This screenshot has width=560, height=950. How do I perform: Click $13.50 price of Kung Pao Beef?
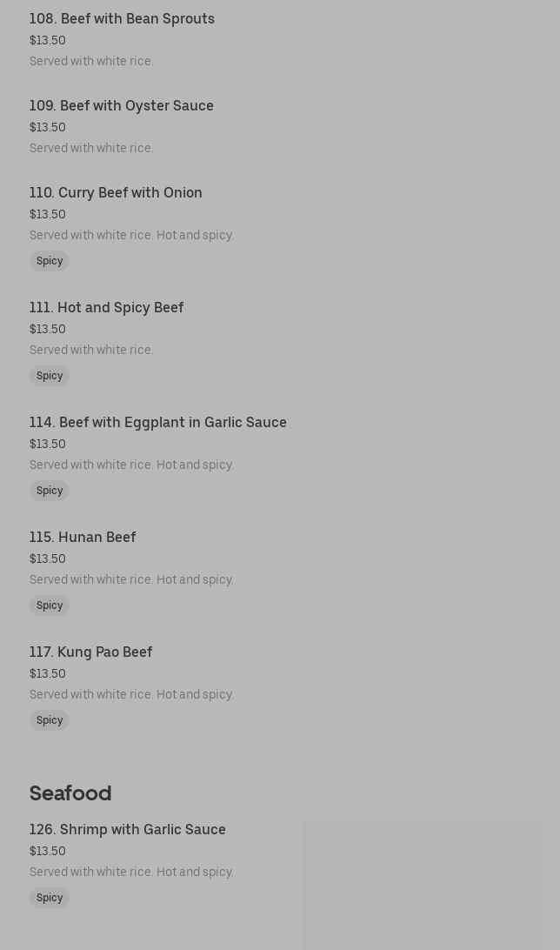coord(47,673)
